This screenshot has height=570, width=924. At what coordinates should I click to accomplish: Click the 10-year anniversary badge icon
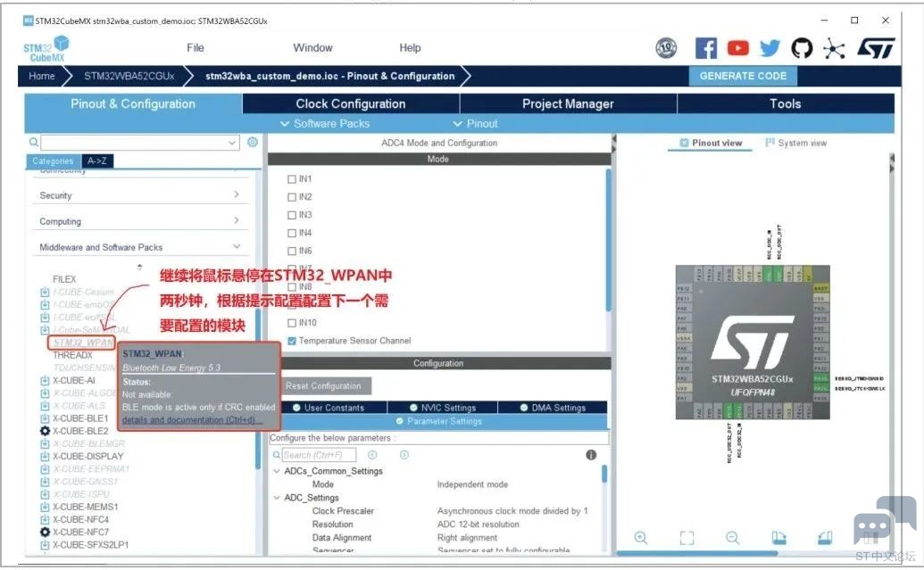[667, 48]
